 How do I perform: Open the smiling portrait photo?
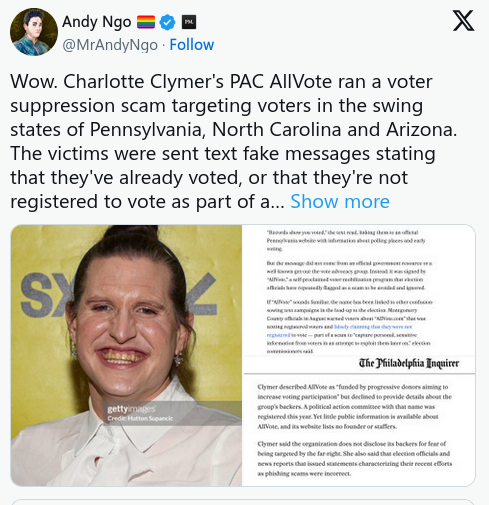(126, 355)
